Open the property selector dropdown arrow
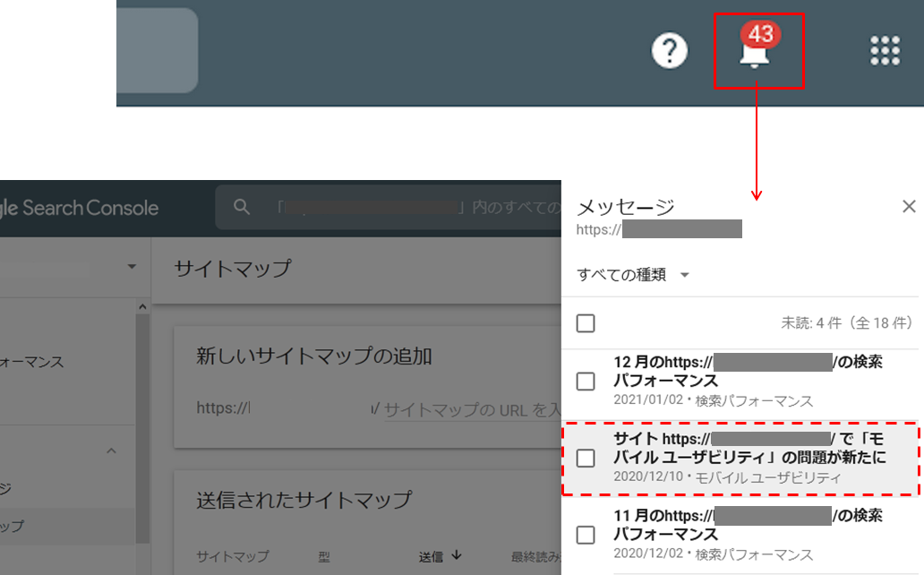This screenshot has width=924, height=575. 132,267
